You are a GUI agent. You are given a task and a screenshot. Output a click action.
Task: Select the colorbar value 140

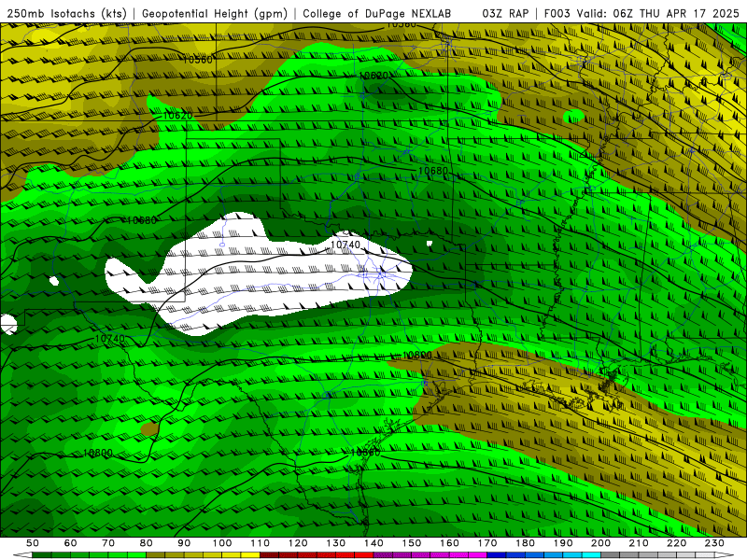click(x=373, y=543)
